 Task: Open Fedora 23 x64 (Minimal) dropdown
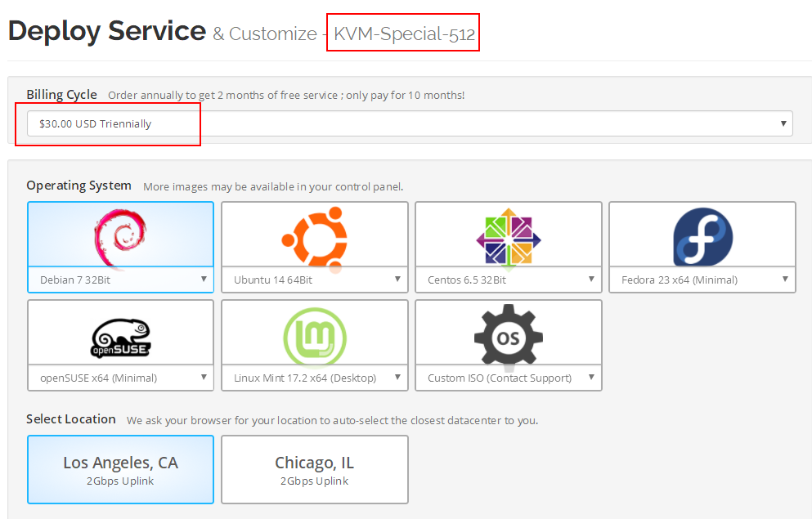(x=702, y=280)
